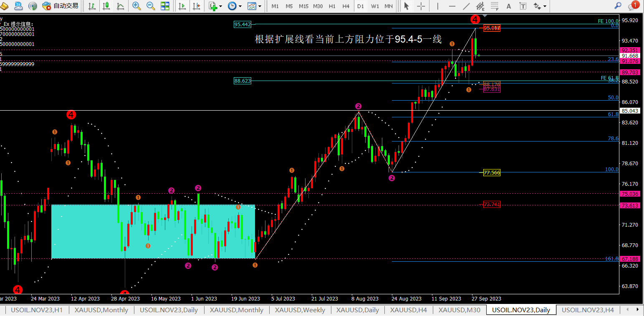The image size is (644, 316).
Task: Open the search magnifier
Action: pyautogui.click(x=618, y=6)
